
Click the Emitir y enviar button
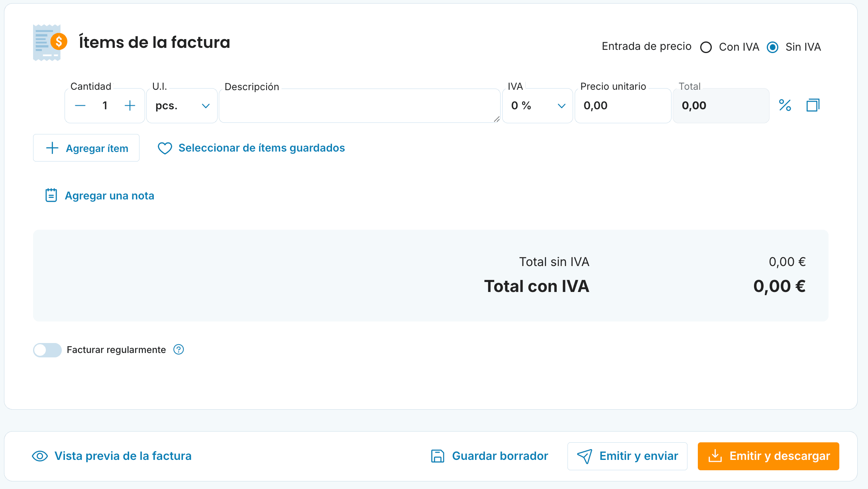click(627, 456)
